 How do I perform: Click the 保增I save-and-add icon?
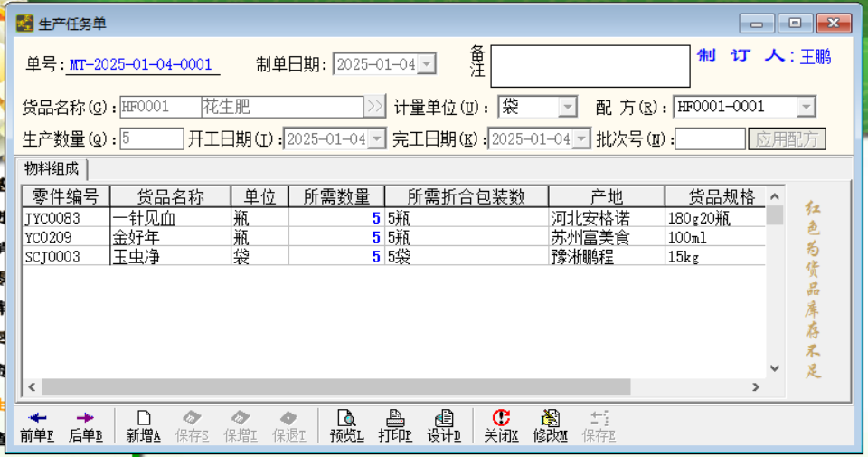click(241, 426)
